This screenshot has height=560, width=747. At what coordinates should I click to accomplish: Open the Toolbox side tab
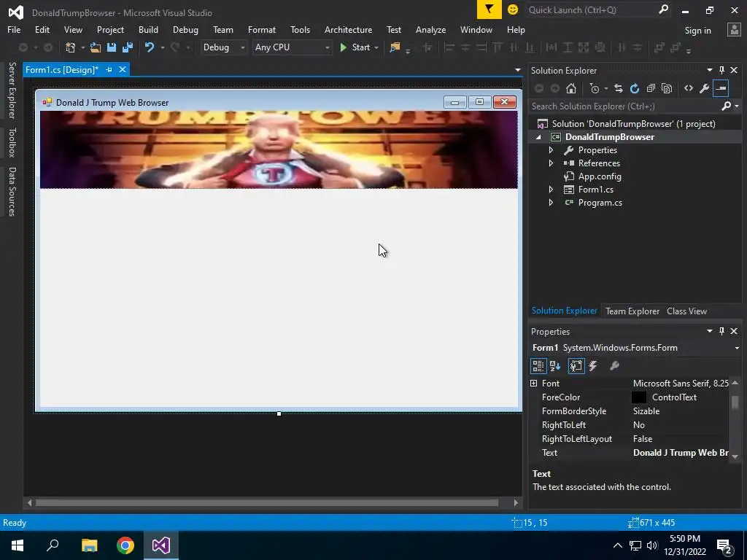click(12, 142)
